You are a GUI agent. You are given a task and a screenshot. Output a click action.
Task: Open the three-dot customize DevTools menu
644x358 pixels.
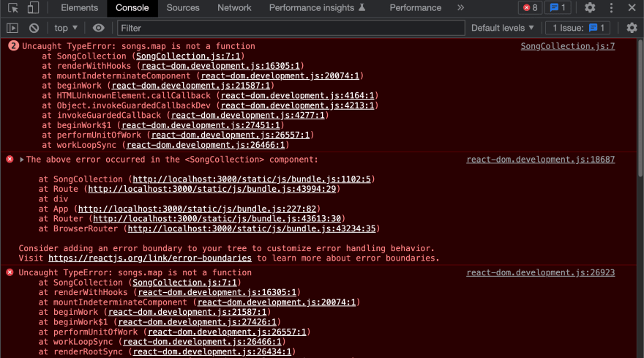[x=611, y=8]
